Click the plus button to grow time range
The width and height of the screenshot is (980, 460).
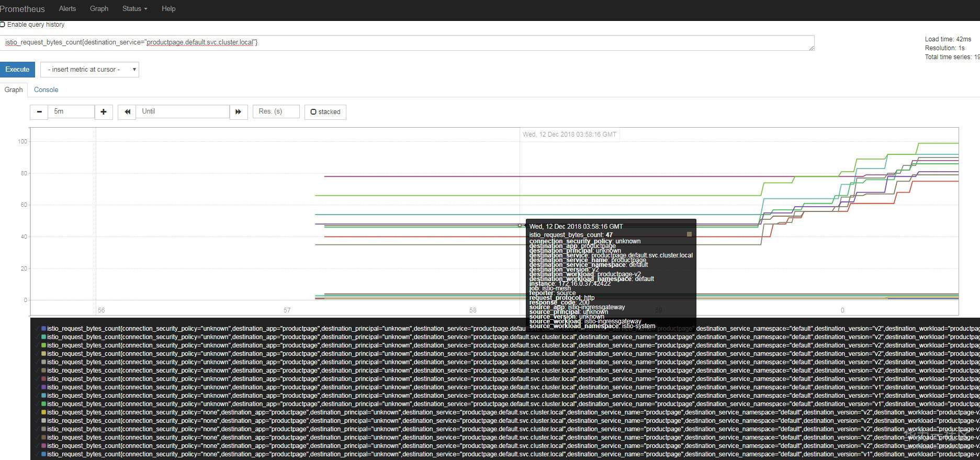coord(104,112)
